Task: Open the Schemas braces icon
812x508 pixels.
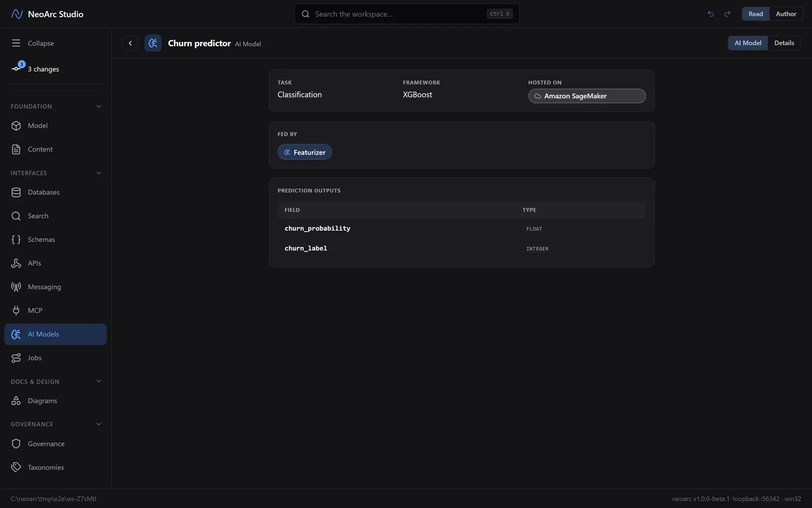Action: 16,239
